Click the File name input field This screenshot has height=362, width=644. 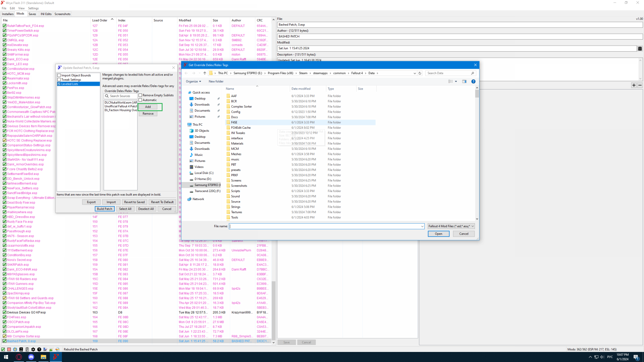click(325, 226)
